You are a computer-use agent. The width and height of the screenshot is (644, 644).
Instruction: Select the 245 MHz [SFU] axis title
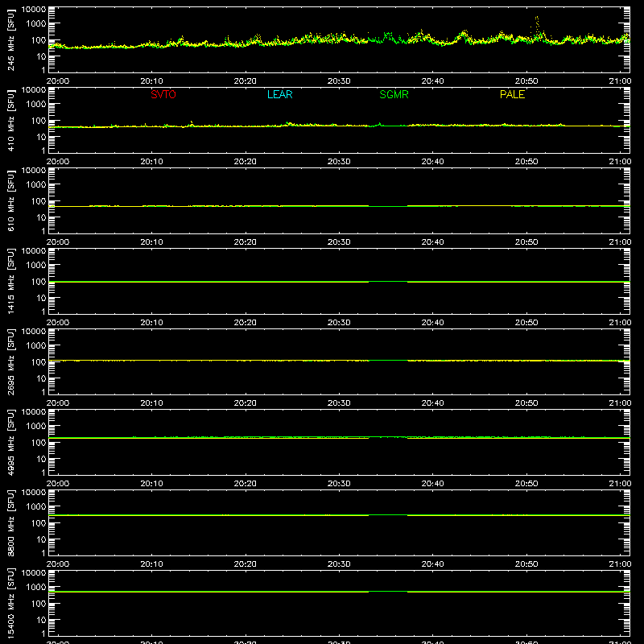click(11, 39)
